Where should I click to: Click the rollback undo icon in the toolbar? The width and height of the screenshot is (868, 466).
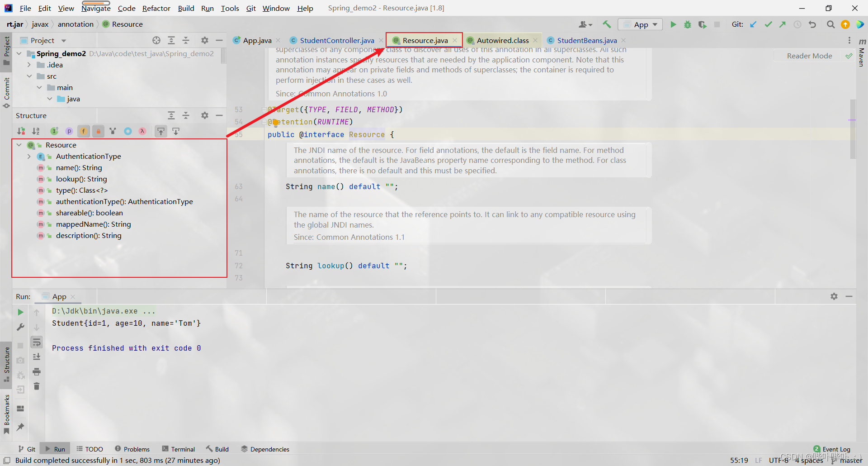click(812, 24)
